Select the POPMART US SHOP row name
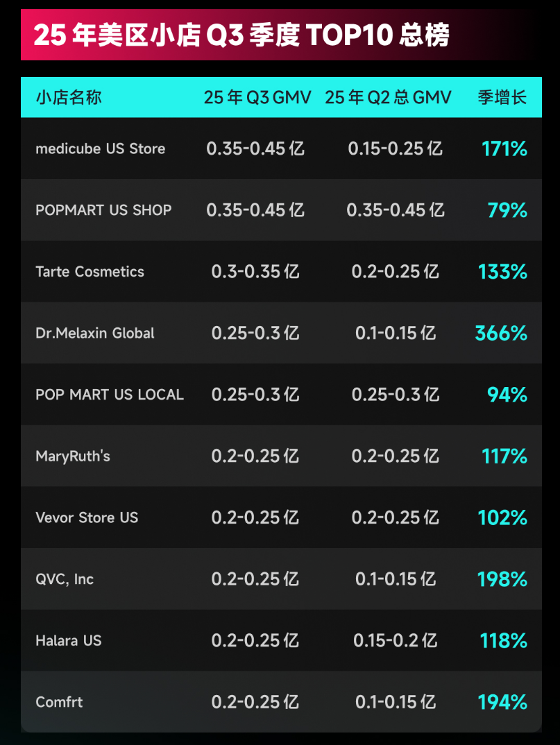 103,210
